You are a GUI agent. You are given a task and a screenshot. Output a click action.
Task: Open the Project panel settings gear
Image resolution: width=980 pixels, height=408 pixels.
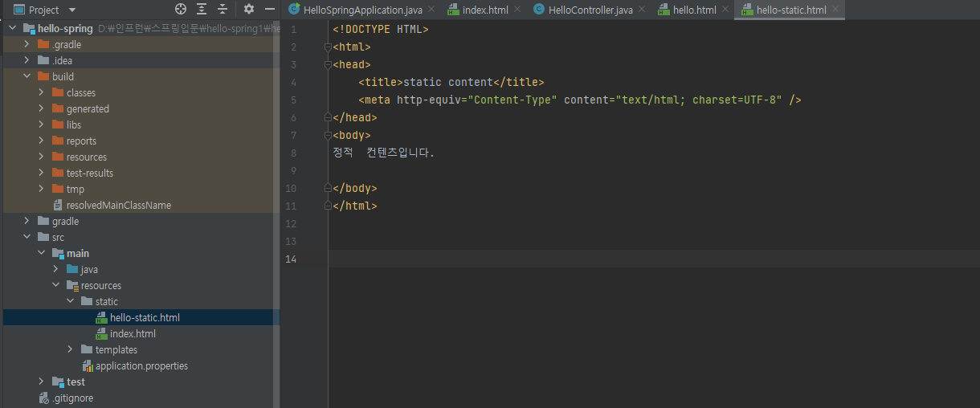click(249, 10)
